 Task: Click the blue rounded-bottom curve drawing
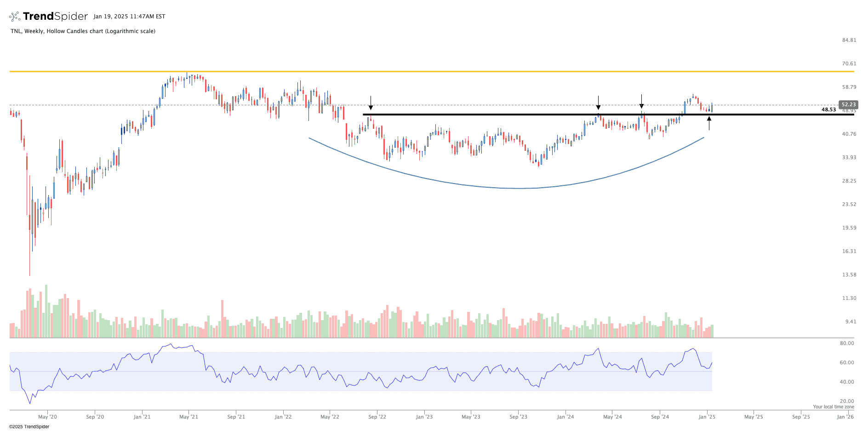(520, 188)
